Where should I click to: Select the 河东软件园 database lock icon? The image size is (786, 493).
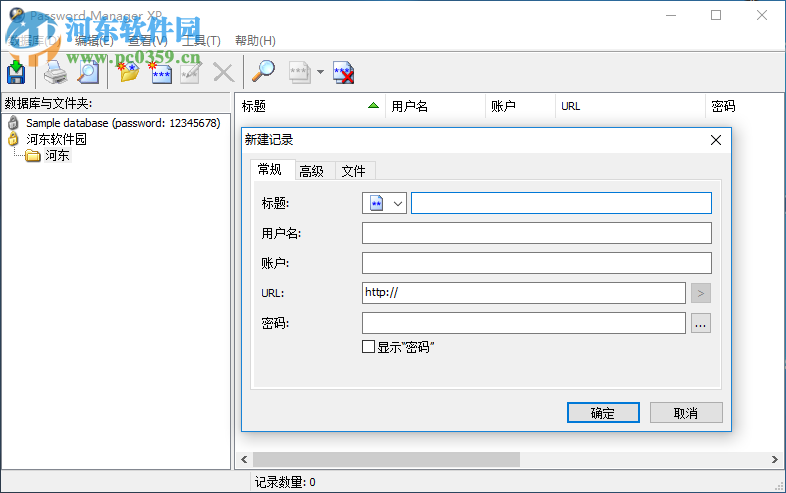coord(13,139)
